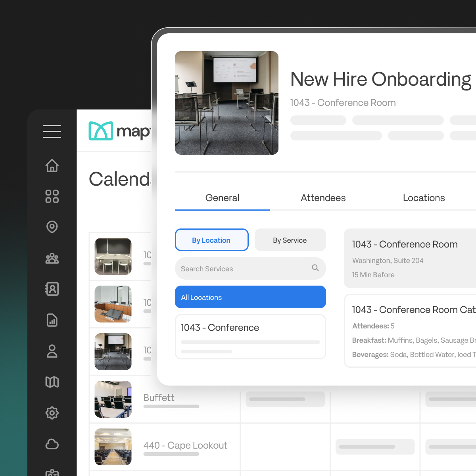The width and height of the screenshot is (476, 476).
Task: Go to Home via house icon
Action: pos(52,165)
